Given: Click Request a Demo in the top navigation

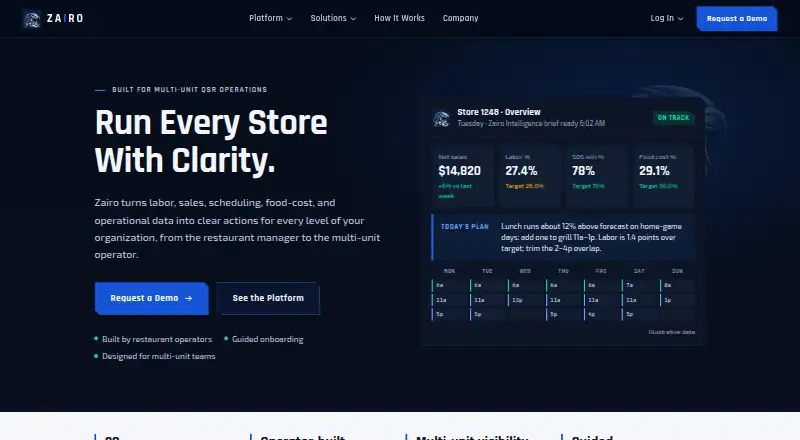Looking at the screenshot, I should 737,19.
